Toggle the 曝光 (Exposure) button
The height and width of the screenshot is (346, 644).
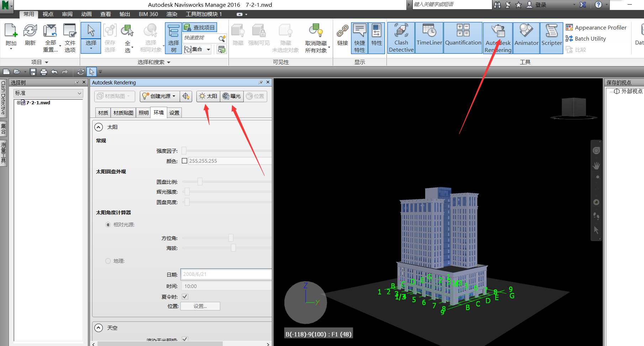point(232,96)
